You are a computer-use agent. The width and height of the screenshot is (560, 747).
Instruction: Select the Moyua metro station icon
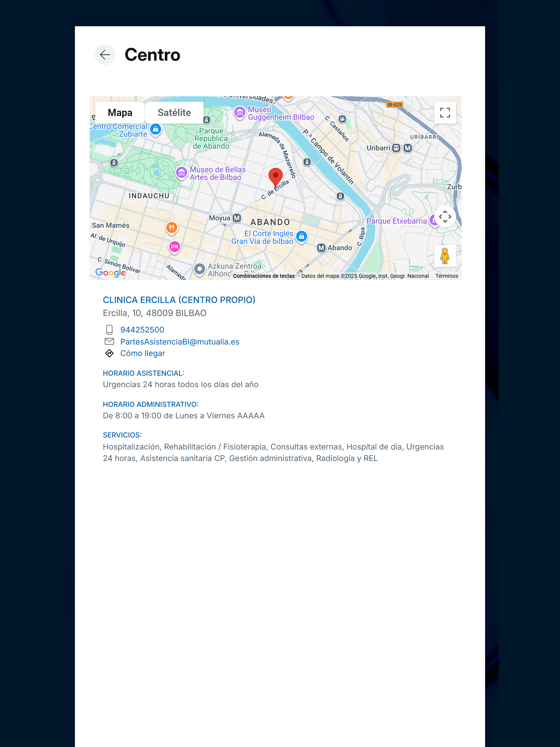tap(237, 218)
